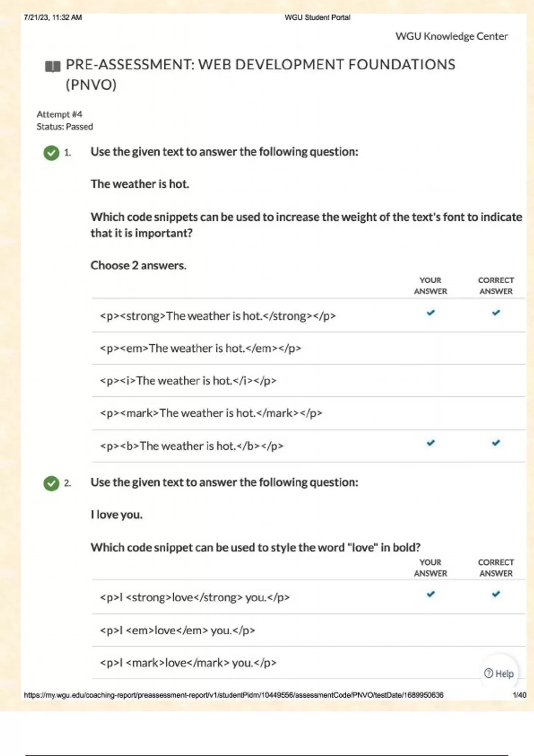Screen dimensions: 534x756
Task: Click the green checkmark icon for question 1
Action: [x=52, y=153]
